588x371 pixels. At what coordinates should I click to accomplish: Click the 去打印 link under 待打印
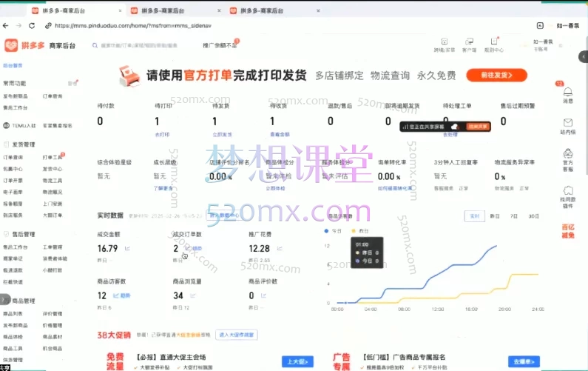pyautogui.click(x=162, y=135)
